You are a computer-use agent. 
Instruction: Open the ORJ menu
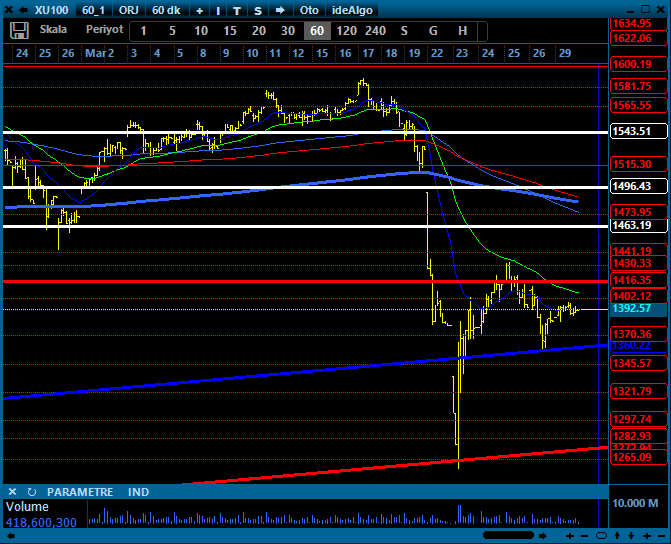point(128,10)
